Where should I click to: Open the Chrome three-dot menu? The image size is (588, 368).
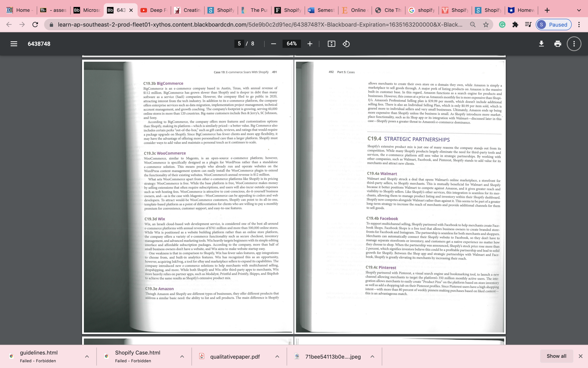pos(579,25)
